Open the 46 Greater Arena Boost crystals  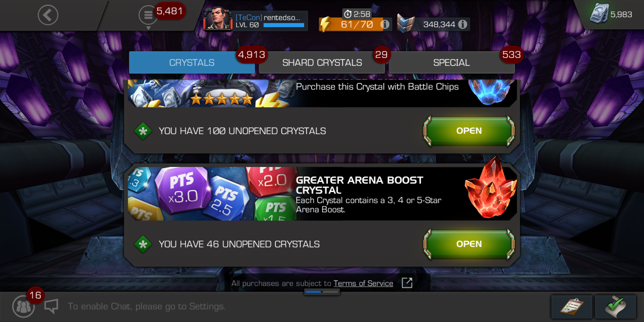click(469, 244)
